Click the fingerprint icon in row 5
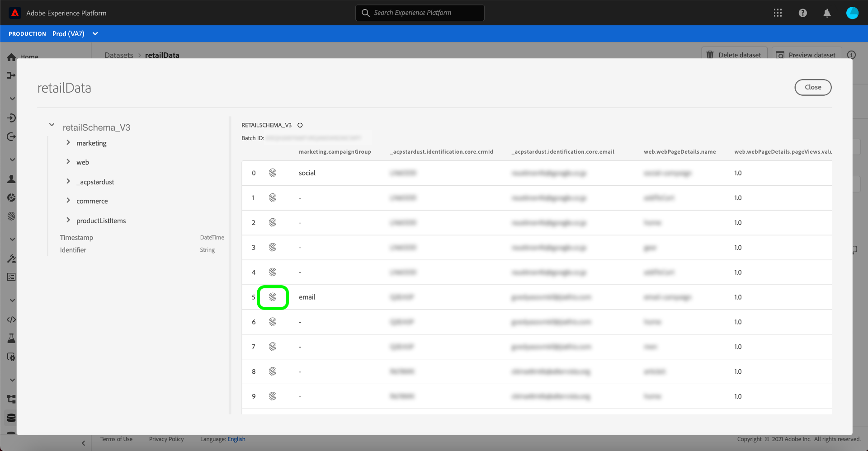868x451 pixels. (x=273, y=297)
